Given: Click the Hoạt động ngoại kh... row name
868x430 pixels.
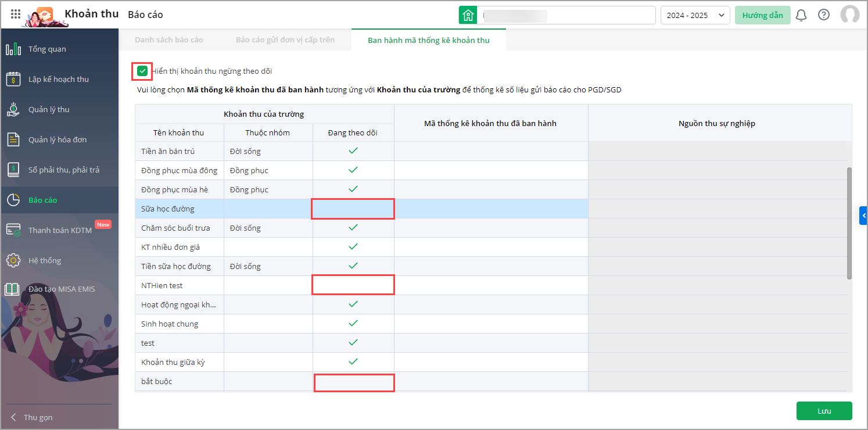Looking at the screenshot, I should [x=178, y=305].
